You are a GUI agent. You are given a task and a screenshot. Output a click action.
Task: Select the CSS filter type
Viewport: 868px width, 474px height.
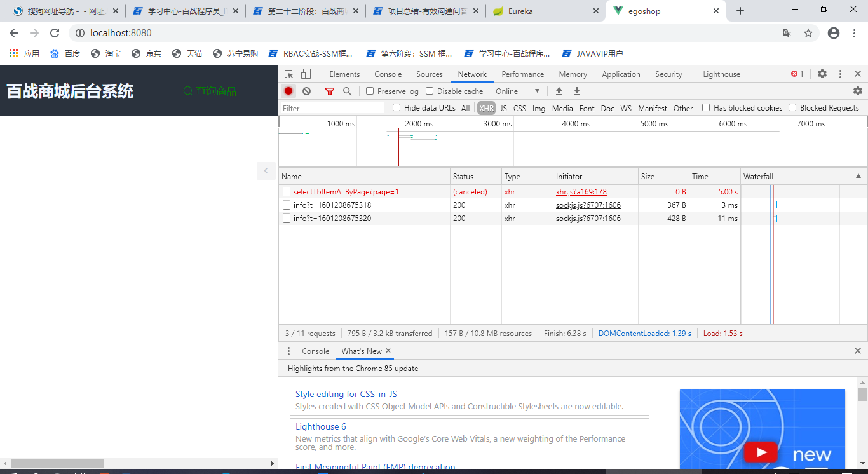coord(520,108)
